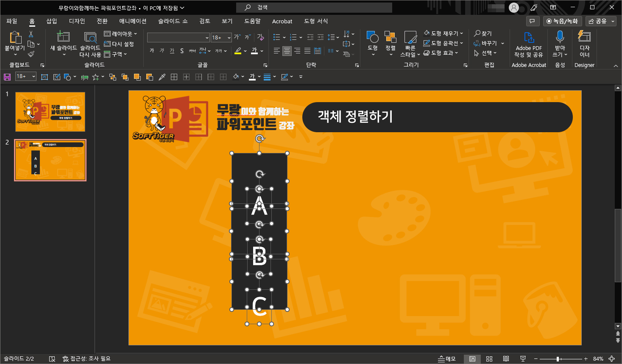The image size is (622, 364).
Task: Click the accessibility check status (접근성: 조사 필요)
Action: [x=86, y=359]
